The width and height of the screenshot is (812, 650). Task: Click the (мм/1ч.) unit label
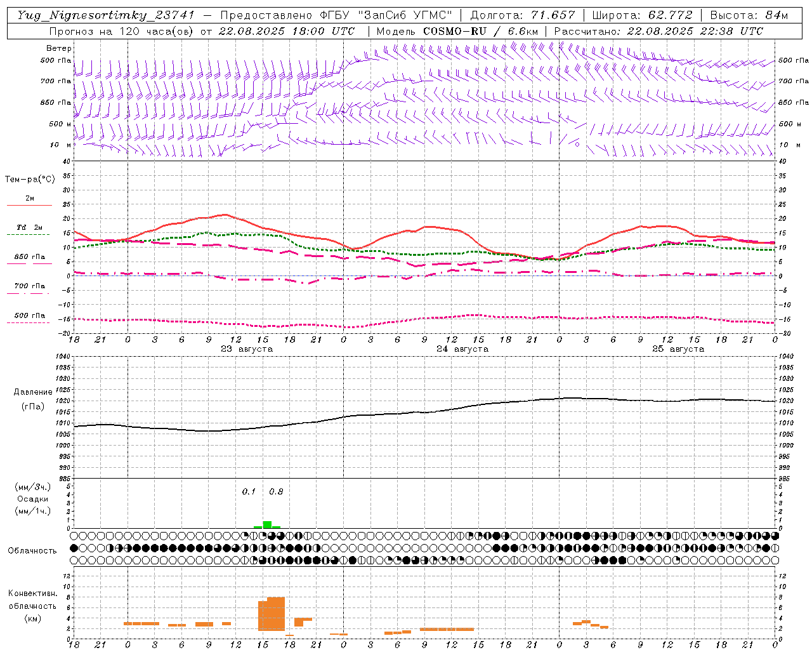(33, 511)
